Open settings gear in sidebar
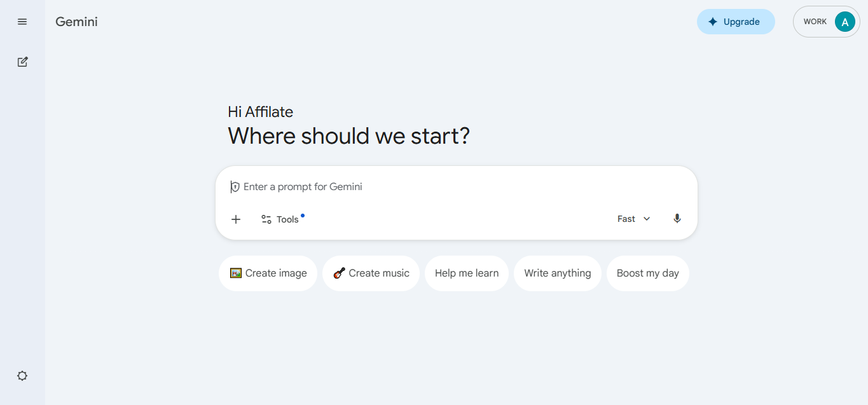This screenshot has width=868, height=405. click(x=22, y=376)
